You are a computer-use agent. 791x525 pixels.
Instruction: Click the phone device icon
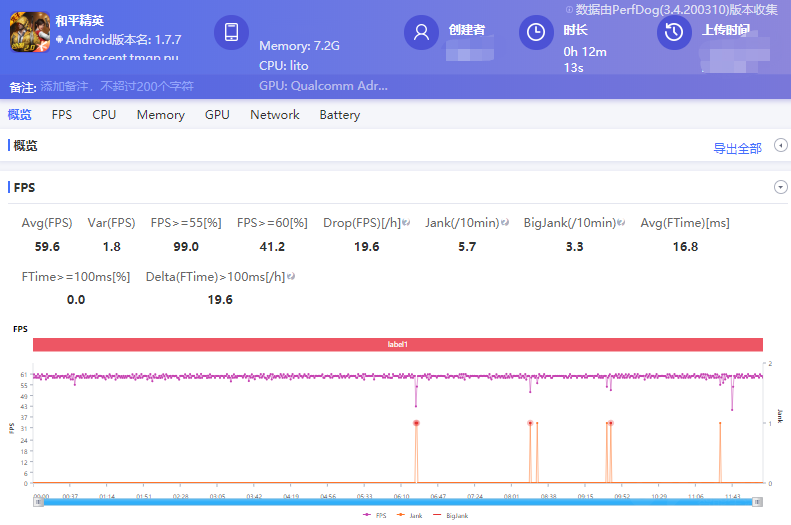click(232, 32)
